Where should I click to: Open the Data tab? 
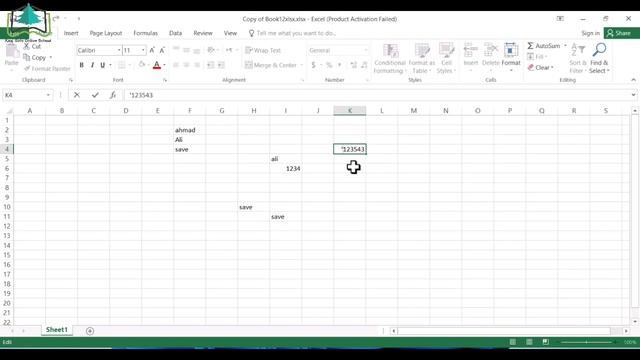point(176,33)
